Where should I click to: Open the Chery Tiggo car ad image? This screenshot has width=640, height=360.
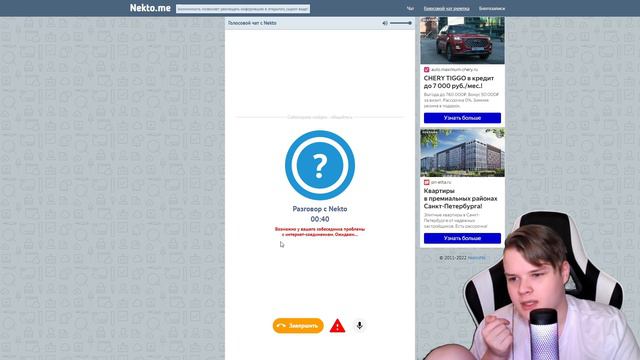coord(462,40)
